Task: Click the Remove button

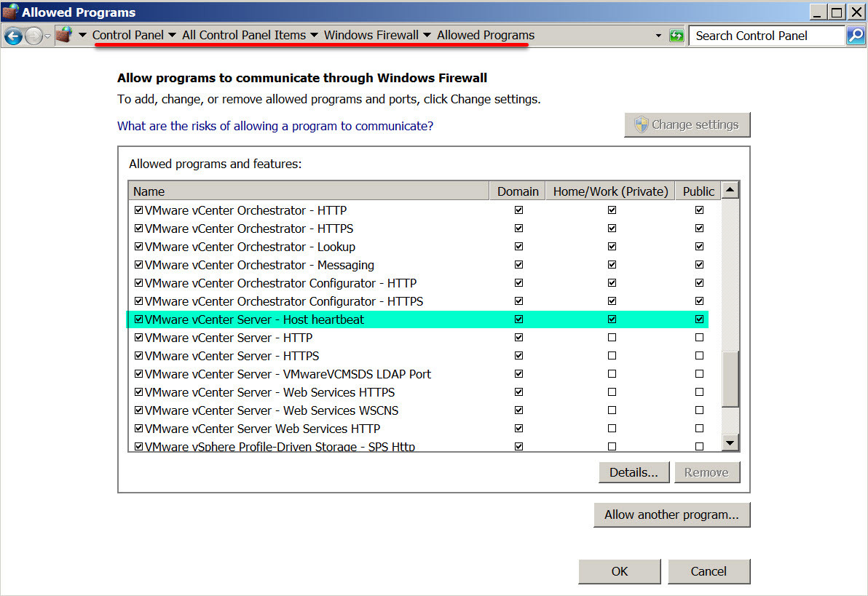Action: coord(707,472)
